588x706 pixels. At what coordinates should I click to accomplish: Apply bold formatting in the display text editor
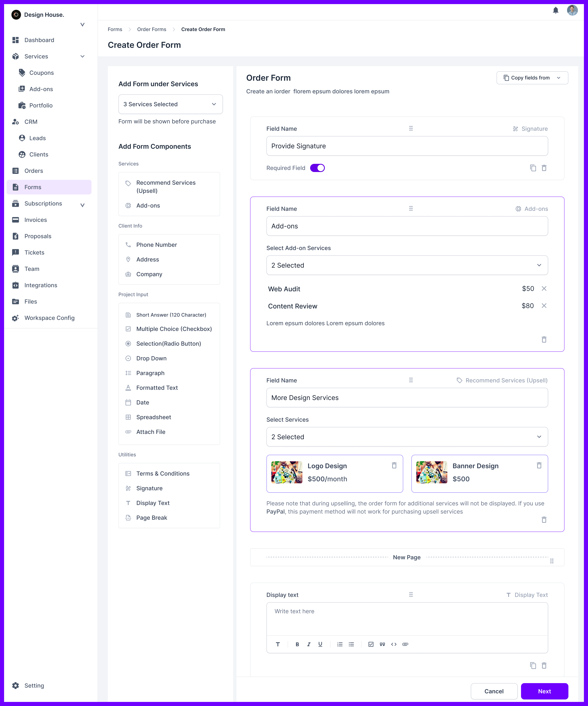(297, 644)
